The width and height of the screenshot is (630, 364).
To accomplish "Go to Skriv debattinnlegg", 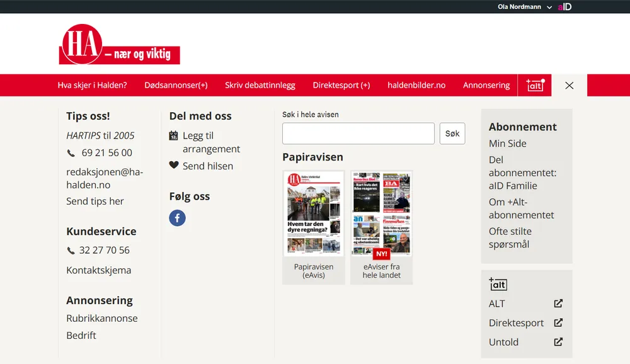I will (260, 85).
